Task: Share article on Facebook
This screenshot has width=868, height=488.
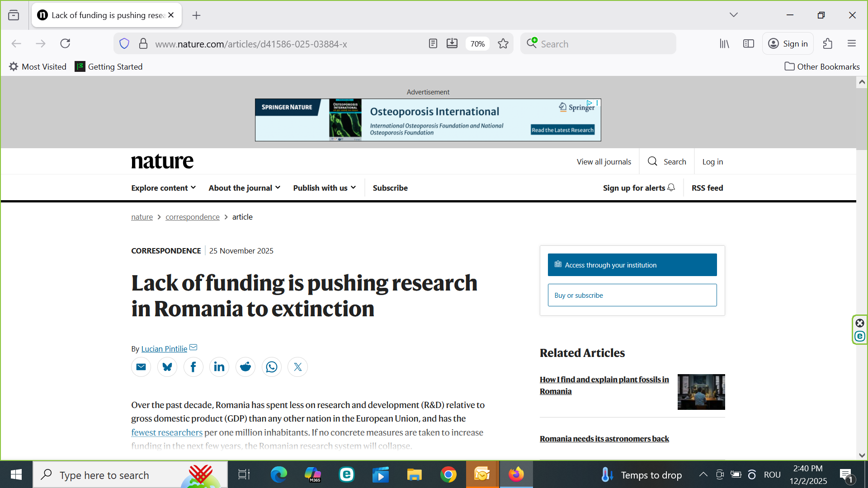Action: [193, 367]
